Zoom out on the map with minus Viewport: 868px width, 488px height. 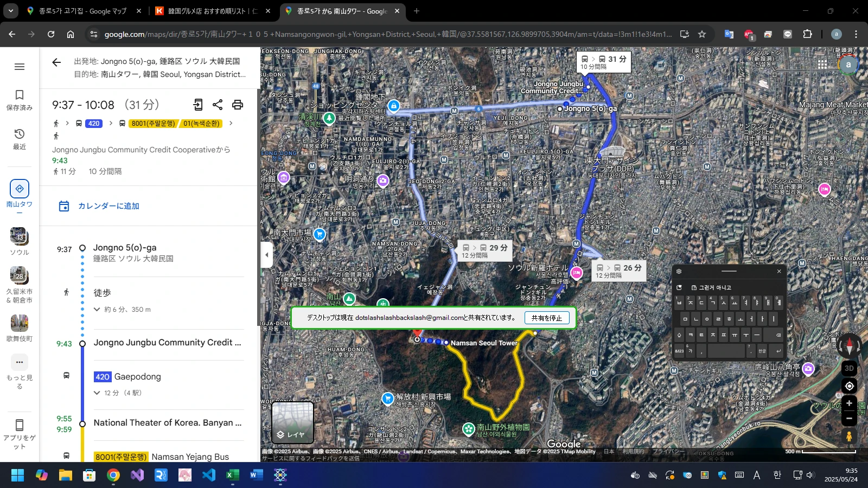(849, 419)
